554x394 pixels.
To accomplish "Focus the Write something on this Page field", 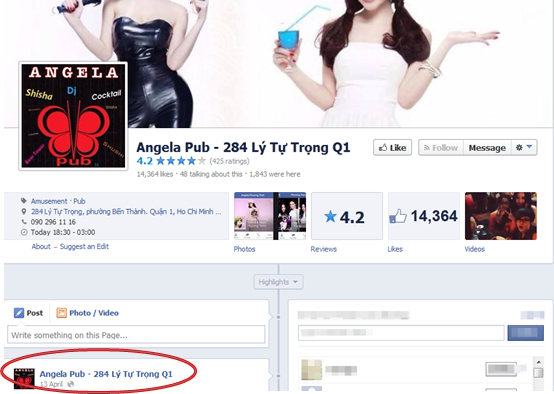I will coord(136,334).
